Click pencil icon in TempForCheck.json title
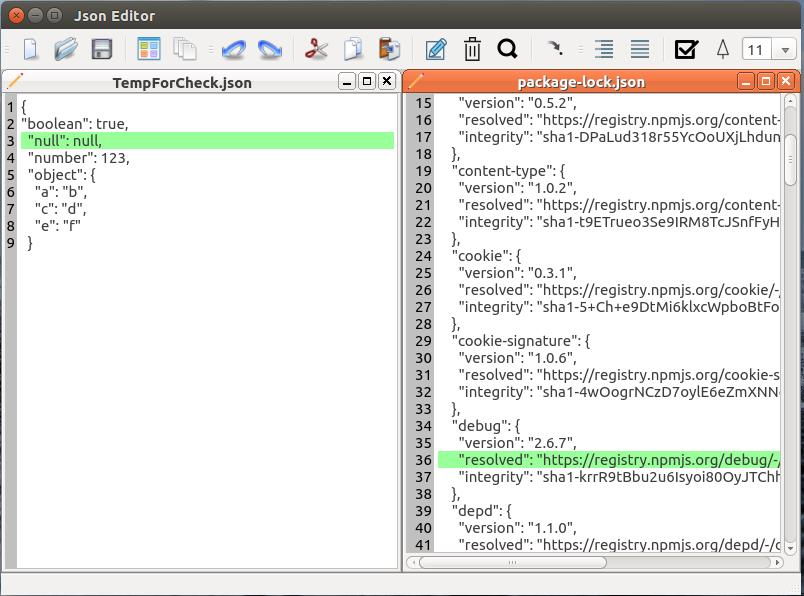This screenshot has width=804, height=596. [x=14, y=81]
